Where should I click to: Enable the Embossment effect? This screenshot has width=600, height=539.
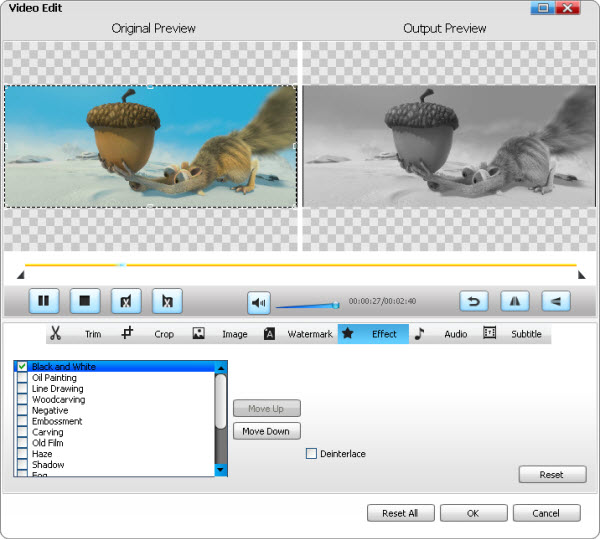point(22,421)
